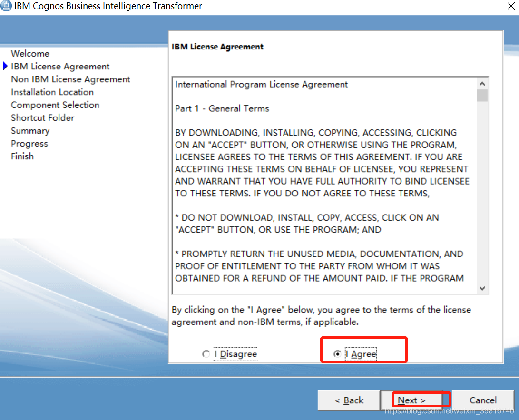Image resolution: width=519 pixels, height=420 pixels.
Task: Close the installer window
Action: pos(511,6)
